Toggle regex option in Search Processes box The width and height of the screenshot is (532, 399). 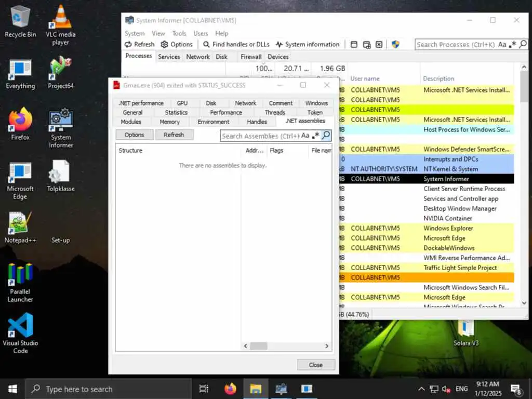(x=513, y=45)
